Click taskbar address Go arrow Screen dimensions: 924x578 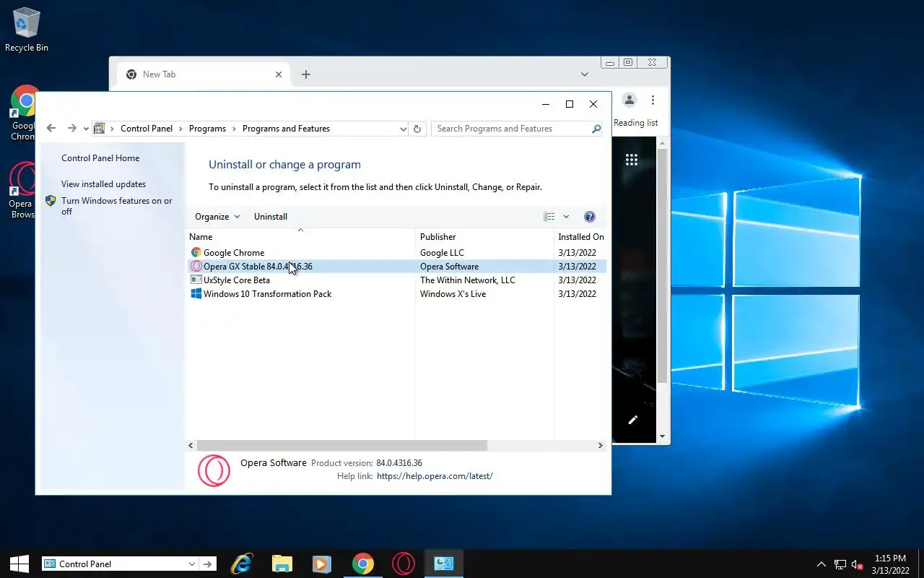pos(207,564)
